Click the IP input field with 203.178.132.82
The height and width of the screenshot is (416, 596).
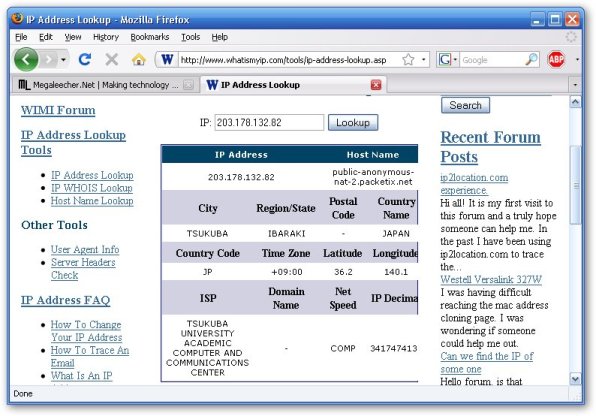269,122
